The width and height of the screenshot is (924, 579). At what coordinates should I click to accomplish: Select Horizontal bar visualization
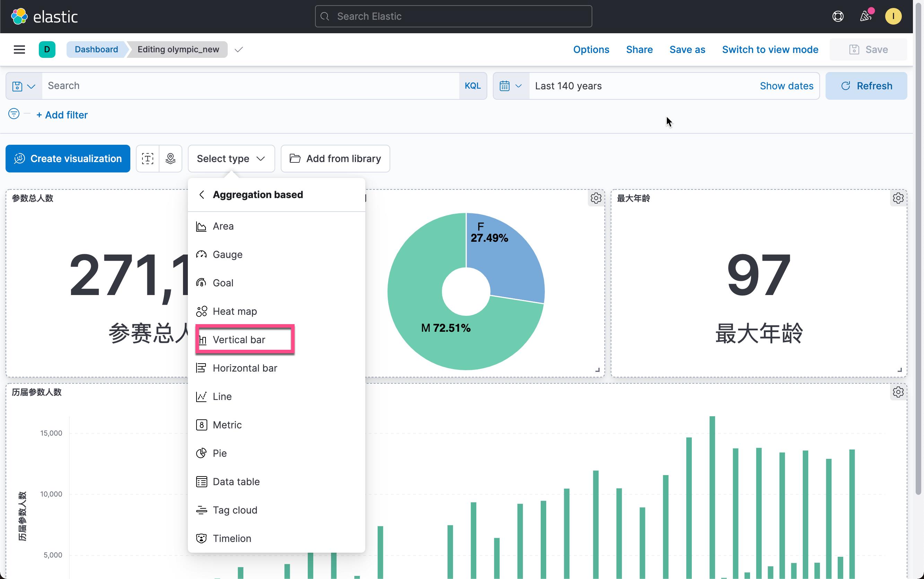tap(276, 368)
